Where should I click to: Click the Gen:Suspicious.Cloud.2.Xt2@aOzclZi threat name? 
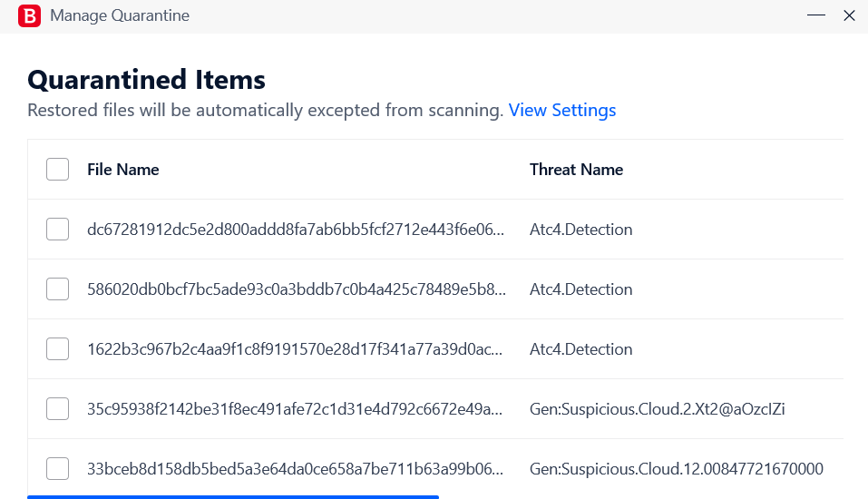point(657,408)
